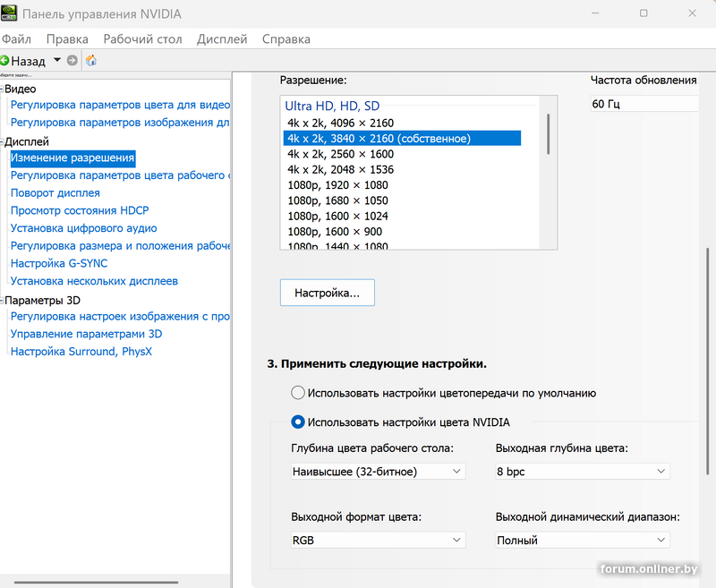This screenshot has width=716, height=588.
Task: Click the green Назад back button
Action: 23,61
